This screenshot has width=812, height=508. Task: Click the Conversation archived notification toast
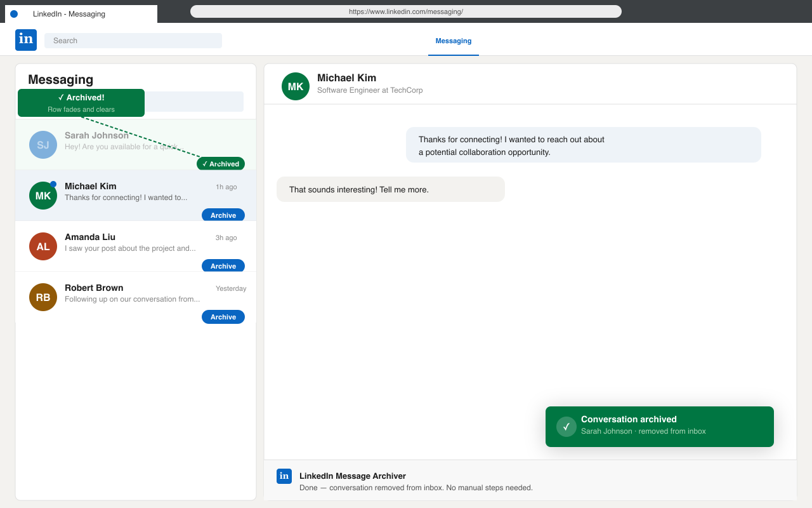click(x=660, y=427)
